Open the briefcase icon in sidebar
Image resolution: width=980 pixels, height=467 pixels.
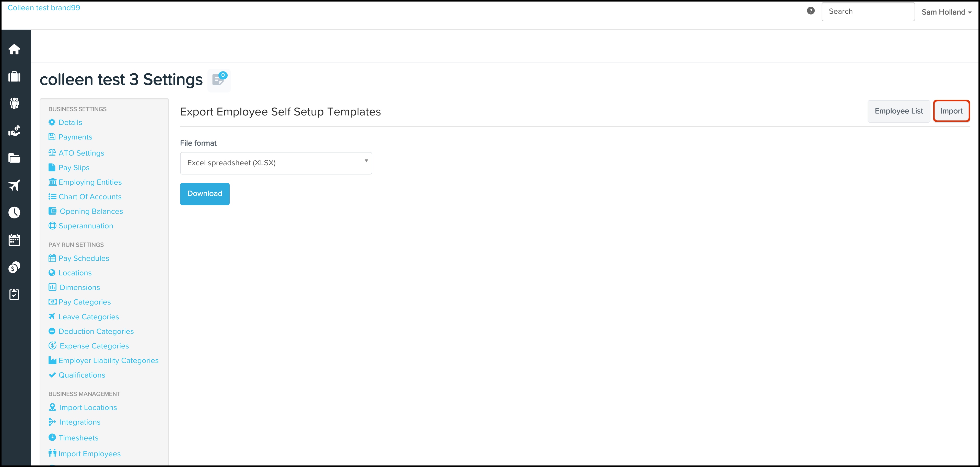pos(15,76)
